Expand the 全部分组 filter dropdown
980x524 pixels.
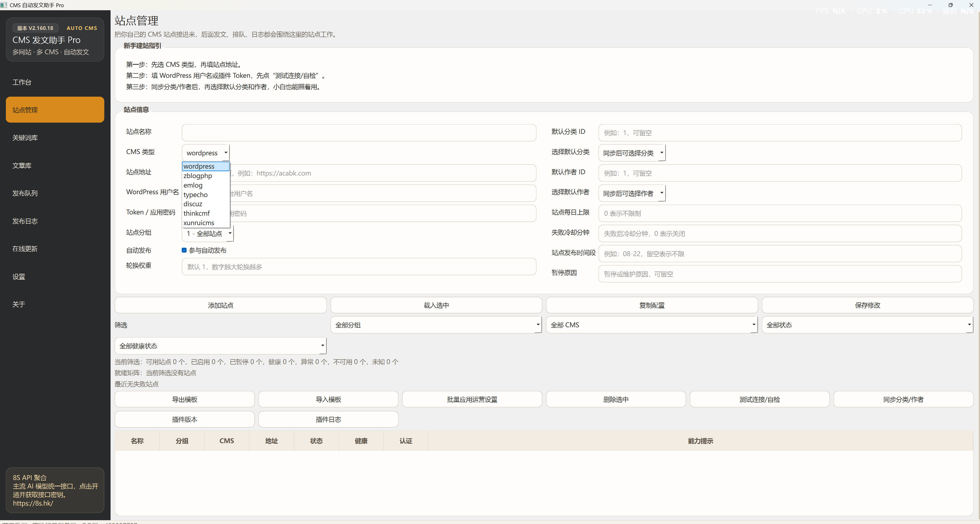(436, 325)
